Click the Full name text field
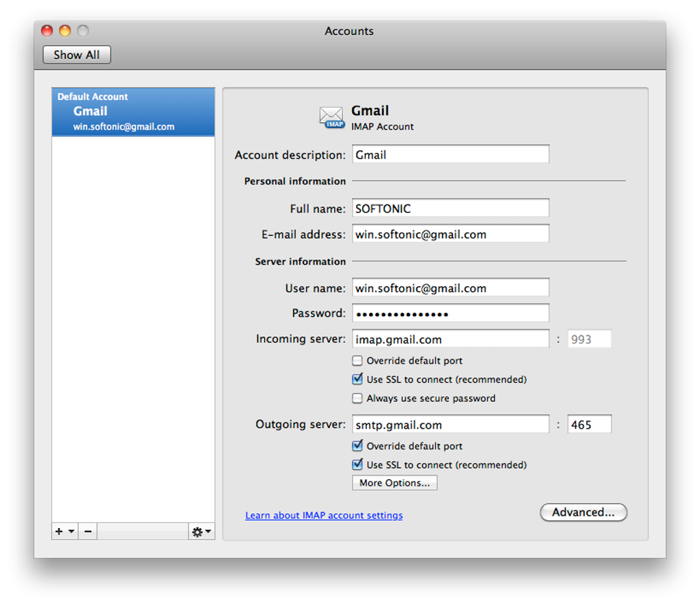 point(450,208)
